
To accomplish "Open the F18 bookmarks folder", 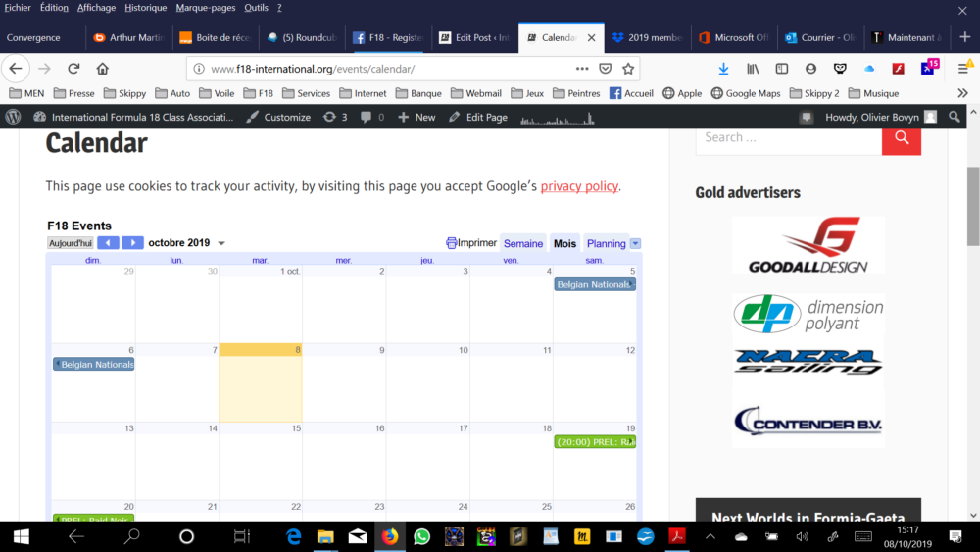I will 259,93.
